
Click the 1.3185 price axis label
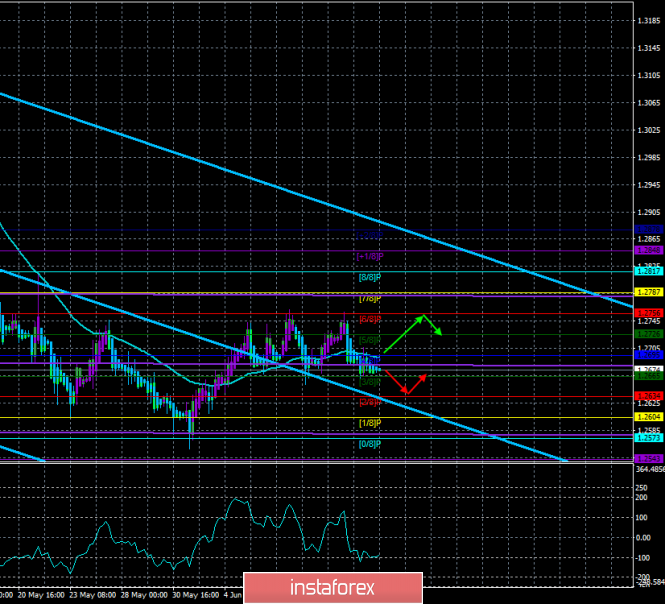pyautogui.click(x=649, y=20)
